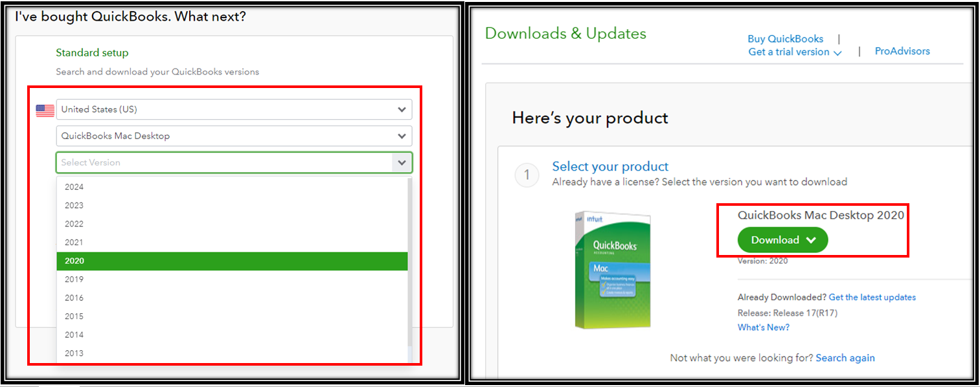Choose 2023 from the version list
The width and height of the screenshot is (980, 387).
[x=232, y=205]
